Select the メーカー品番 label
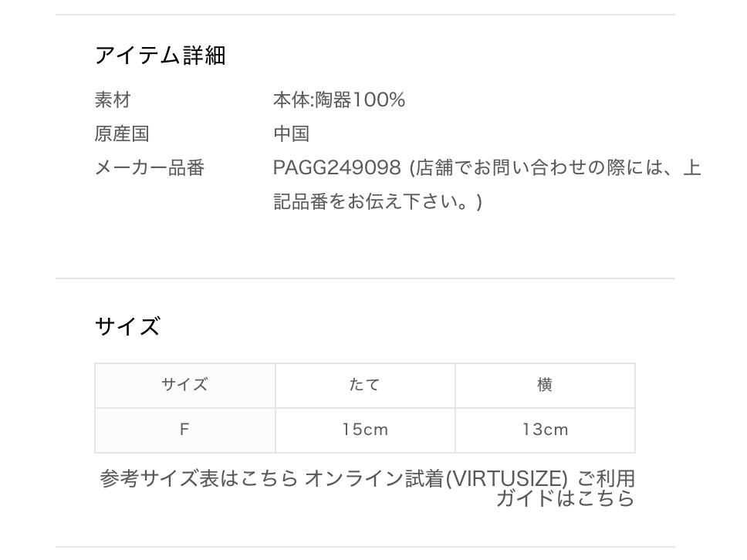The height and width of the screenshot is (560, 747). click(x=150, y=168)
